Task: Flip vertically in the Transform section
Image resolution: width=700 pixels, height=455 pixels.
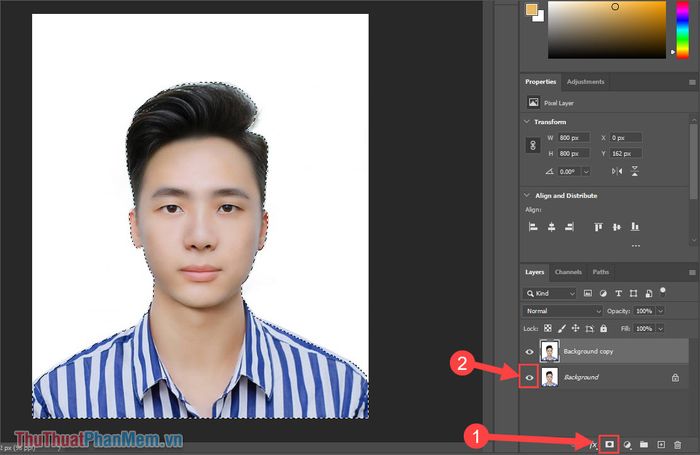Action: tap(635, 171)
